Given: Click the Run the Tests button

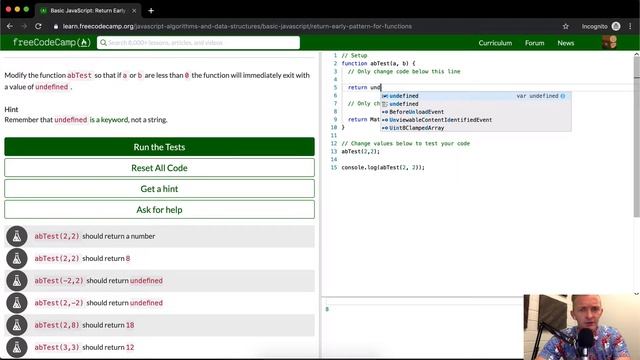Looking at the screenshot, I should tap(159, 147).
